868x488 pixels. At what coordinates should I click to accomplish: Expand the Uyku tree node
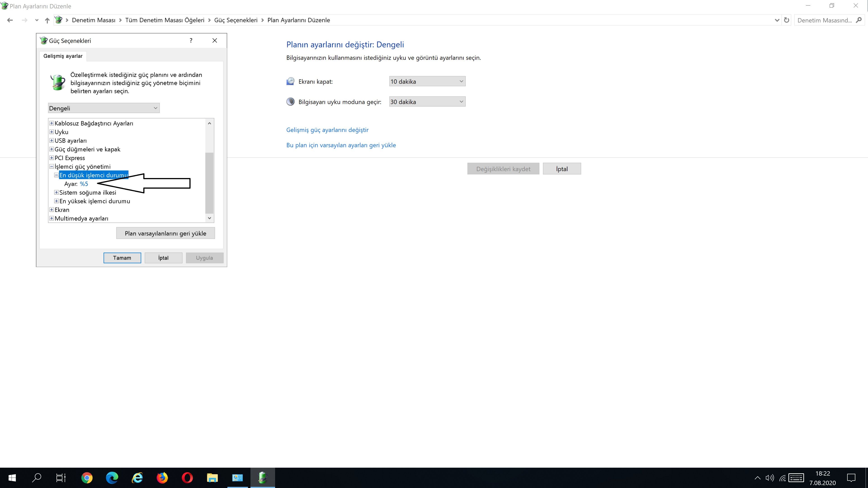click(52, 132)
